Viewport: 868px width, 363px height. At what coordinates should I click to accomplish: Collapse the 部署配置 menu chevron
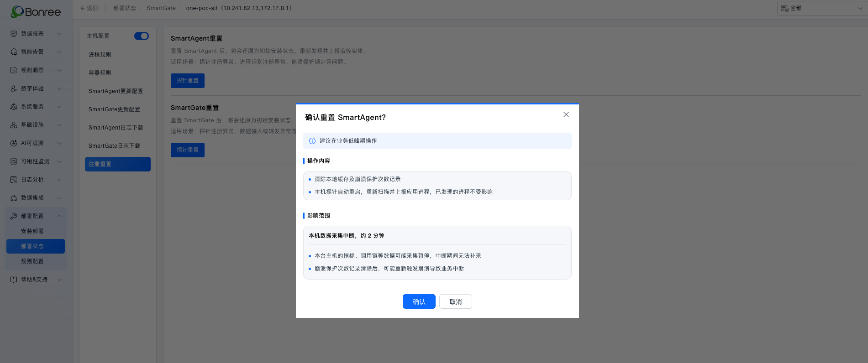point(59,216)
